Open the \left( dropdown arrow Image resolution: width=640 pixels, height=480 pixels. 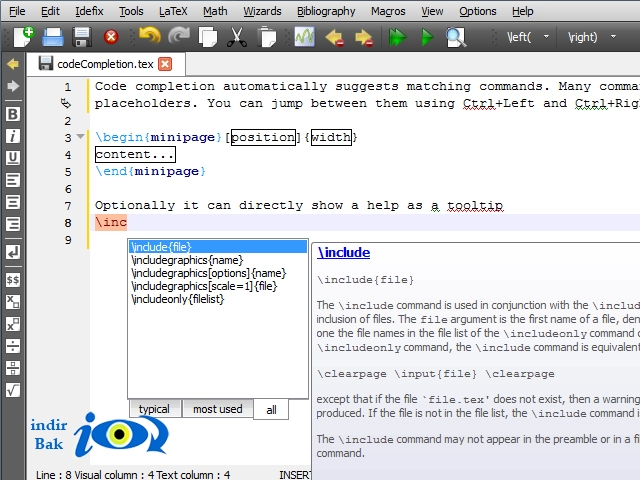tap(546, 37)
